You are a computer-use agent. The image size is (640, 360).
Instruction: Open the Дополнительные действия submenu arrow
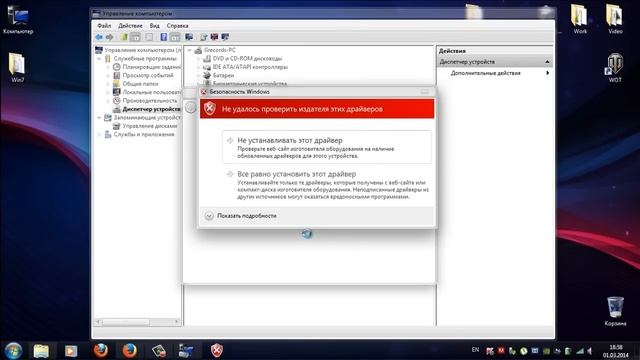pyautogui.click(x=547, y=73)
